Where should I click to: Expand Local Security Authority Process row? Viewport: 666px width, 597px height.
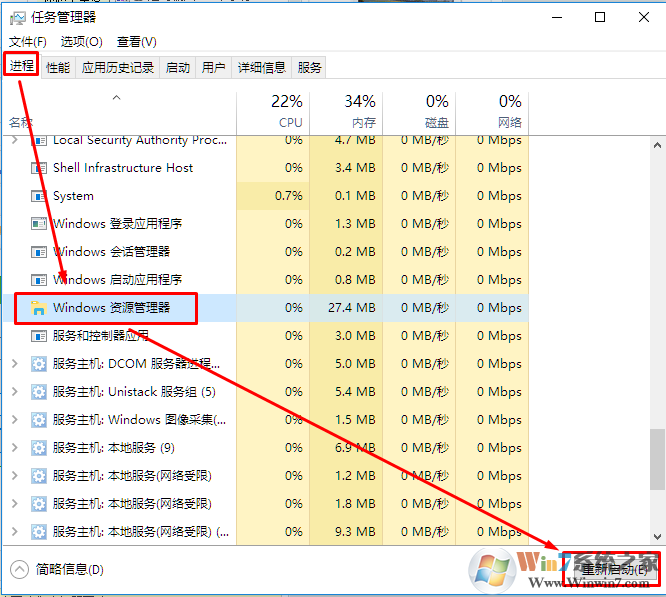pos(15,140)
